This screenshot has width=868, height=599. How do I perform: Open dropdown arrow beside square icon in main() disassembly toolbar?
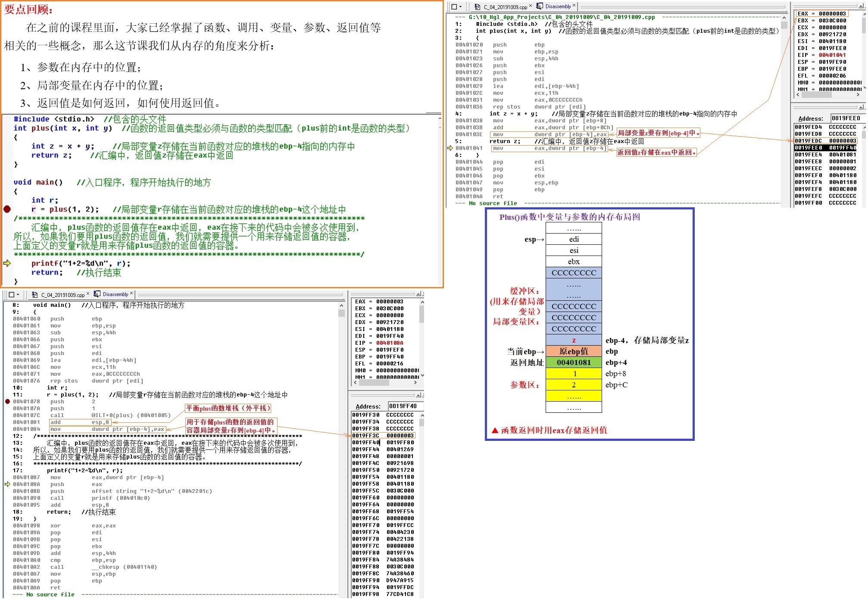click(x=18, y=295)
